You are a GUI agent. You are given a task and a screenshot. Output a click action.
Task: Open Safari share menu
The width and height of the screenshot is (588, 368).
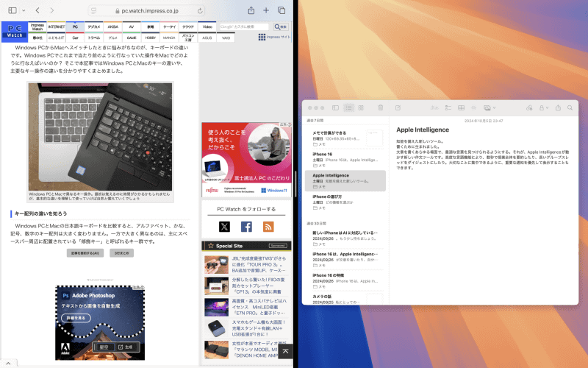point(251,10)
